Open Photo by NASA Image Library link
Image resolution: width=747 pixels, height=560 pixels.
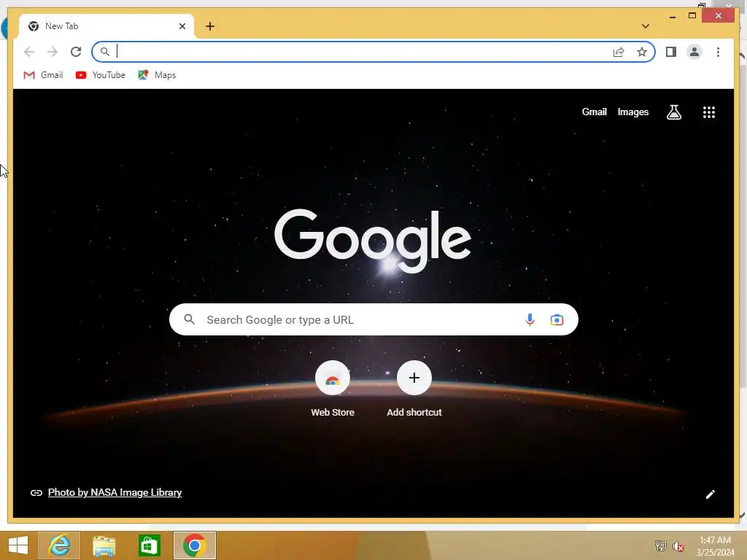point(115,492)
